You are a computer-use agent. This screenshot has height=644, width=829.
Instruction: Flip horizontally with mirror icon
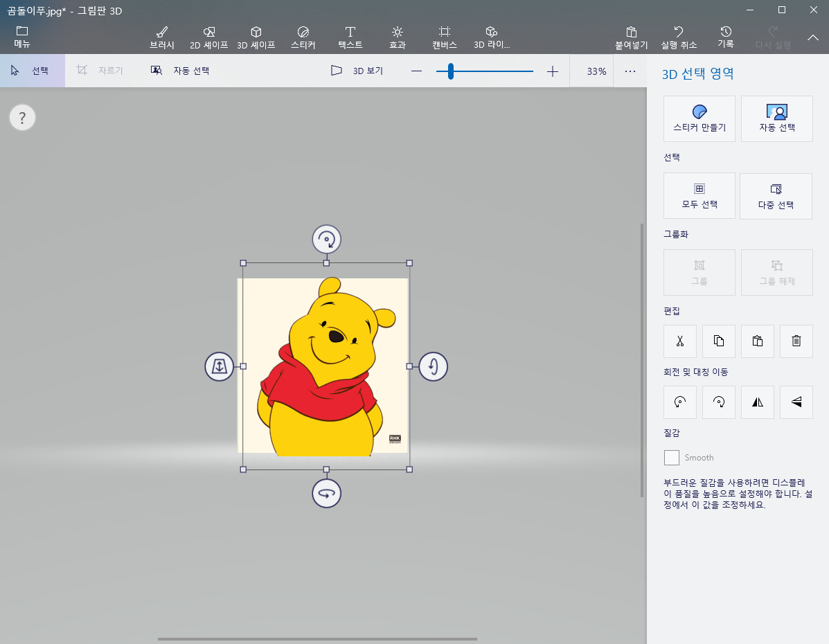(x=758, y=402)
